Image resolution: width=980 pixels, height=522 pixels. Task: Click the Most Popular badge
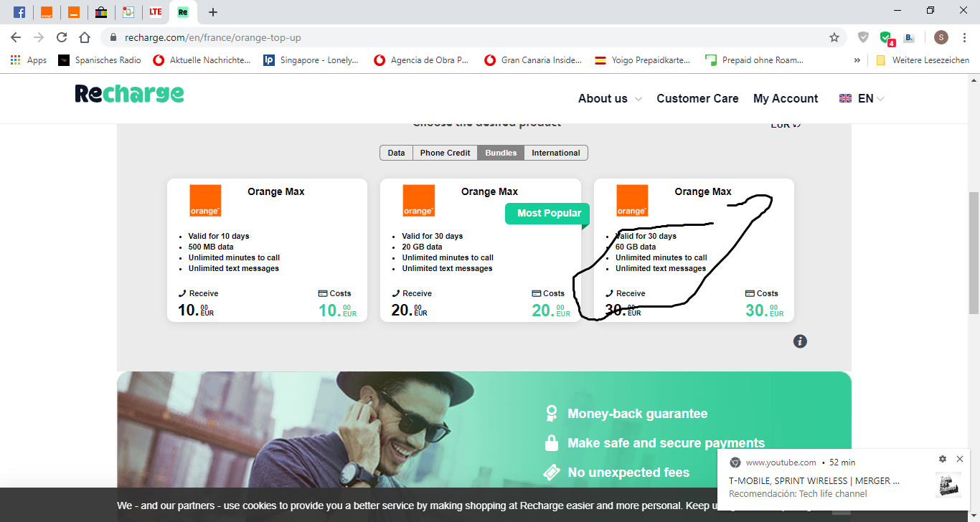click(549, 213)
